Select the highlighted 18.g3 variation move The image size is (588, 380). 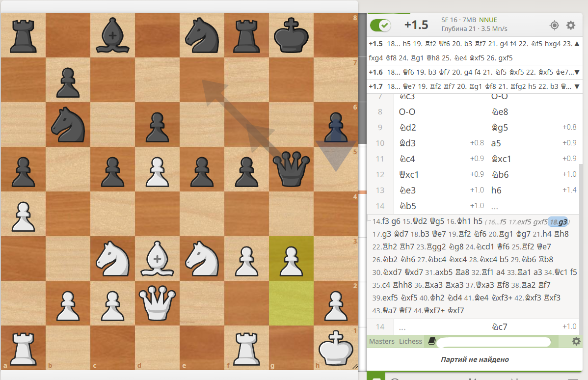point(559,222)
